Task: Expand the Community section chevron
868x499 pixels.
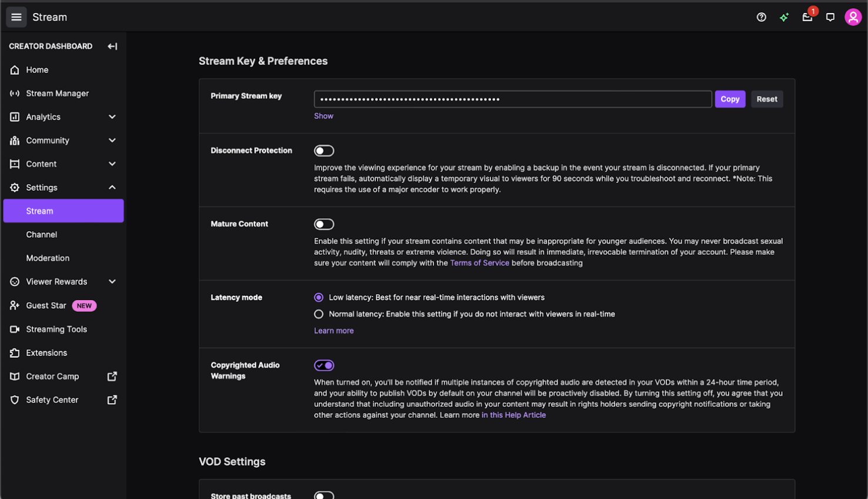Action: [x=112, y=140]
